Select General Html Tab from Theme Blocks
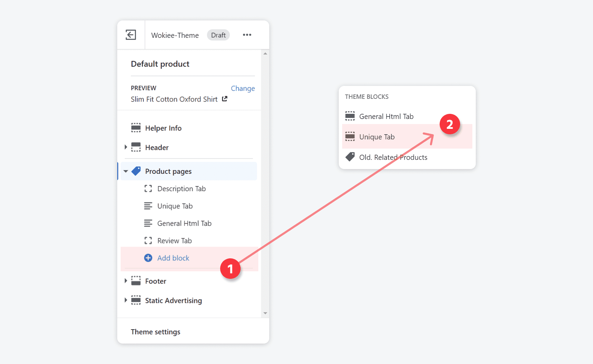The width and height of the screenshot is (593, 364). pyautogui.click(x=386, y=116)
